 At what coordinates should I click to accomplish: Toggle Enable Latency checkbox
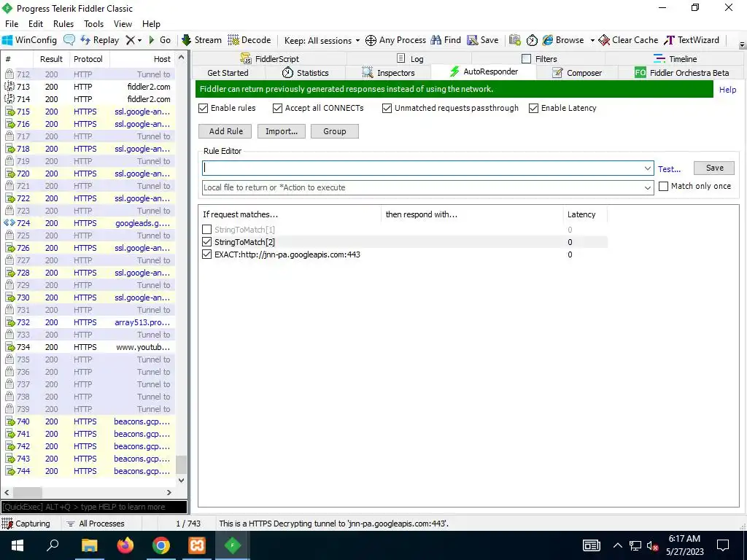(533, 108)
